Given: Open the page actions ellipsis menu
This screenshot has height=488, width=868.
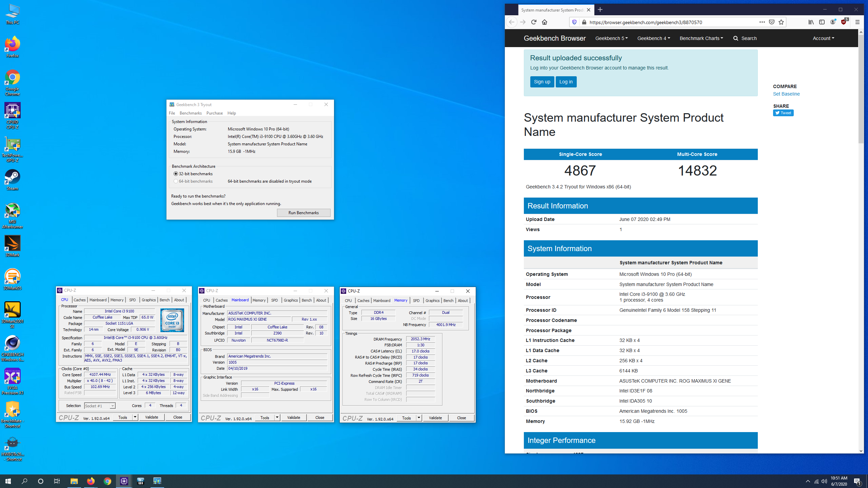Looking at the screenshot, I should [762, 22].
